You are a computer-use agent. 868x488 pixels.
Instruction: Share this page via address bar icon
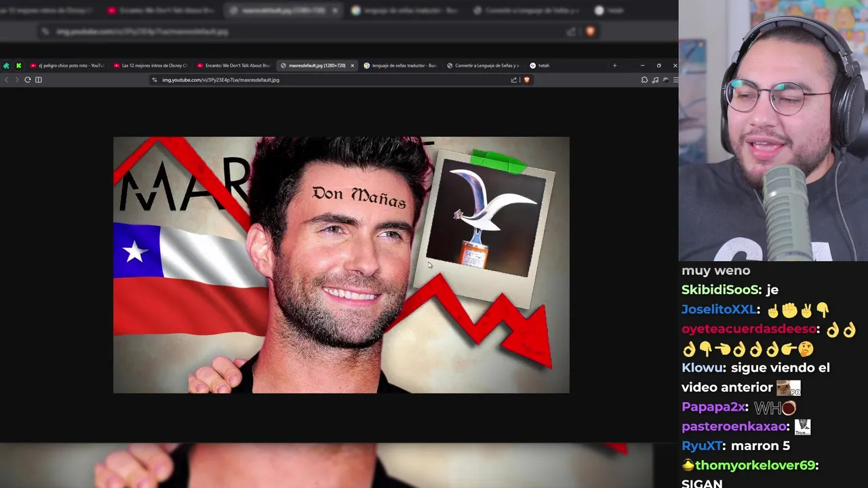click(513, 80)
